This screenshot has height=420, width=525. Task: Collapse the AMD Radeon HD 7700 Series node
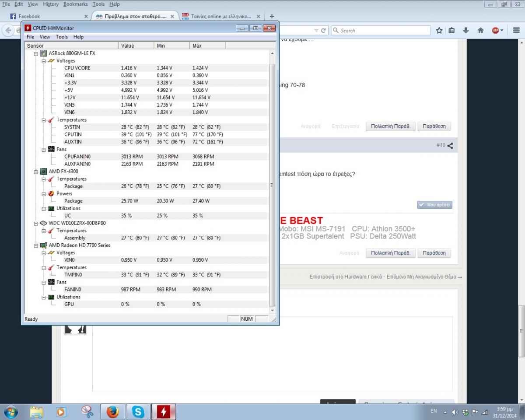36,245
